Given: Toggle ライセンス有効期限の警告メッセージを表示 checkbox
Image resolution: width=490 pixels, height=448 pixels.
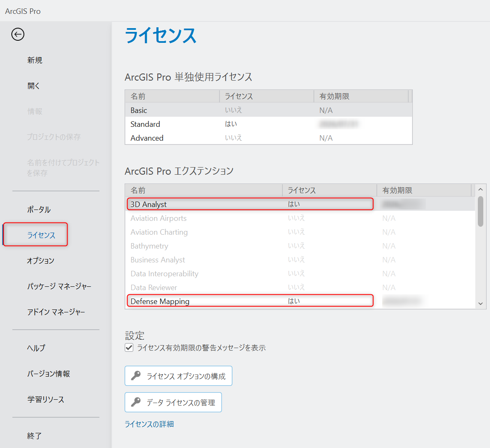Looking at the screenshot, I should (129, 348).
